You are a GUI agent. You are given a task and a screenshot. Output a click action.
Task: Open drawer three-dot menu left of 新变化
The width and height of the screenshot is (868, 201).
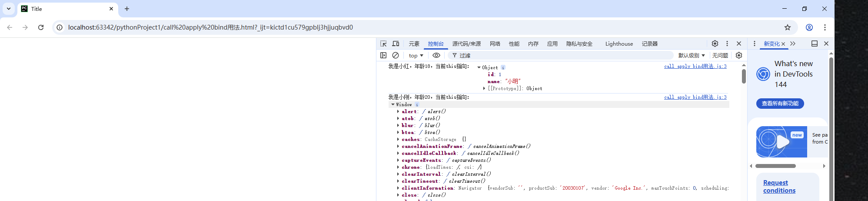755,44
